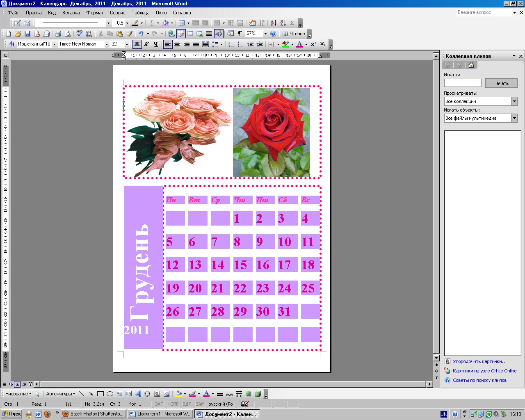525x420 pixels.
Task: Open the Формат menu
Action: tap(95, 13)
